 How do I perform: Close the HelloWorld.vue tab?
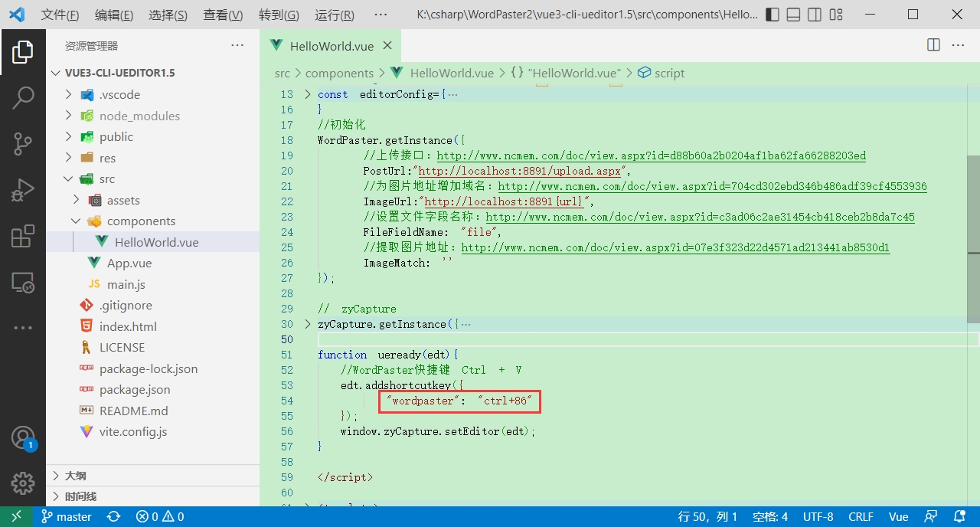point(389,45)
